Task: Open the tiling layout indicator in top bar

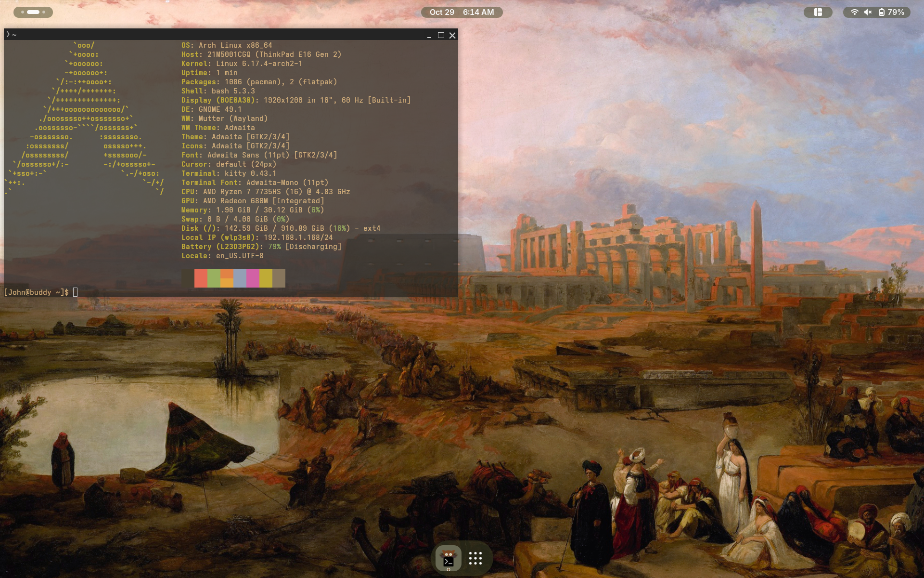Action: click(818, 12)
